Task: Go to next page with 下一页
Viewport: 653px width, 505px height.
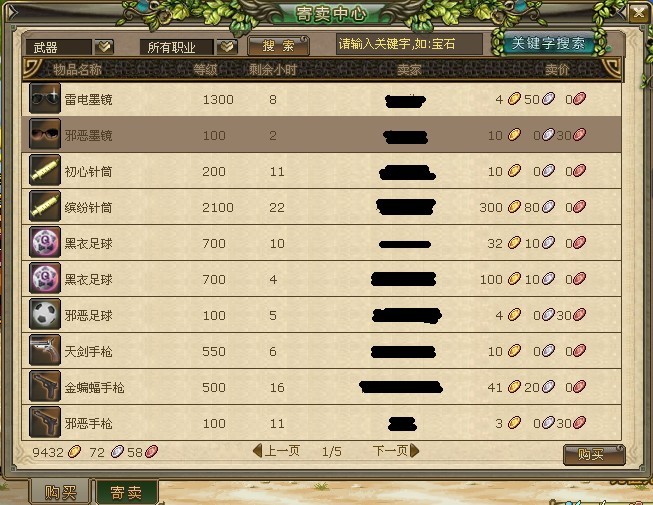Action: (x=396, y=450)
